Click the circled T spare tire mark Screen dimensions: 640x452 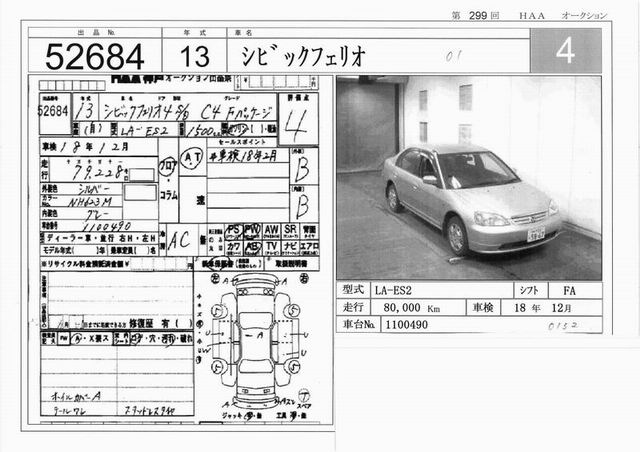coord(304,396)
